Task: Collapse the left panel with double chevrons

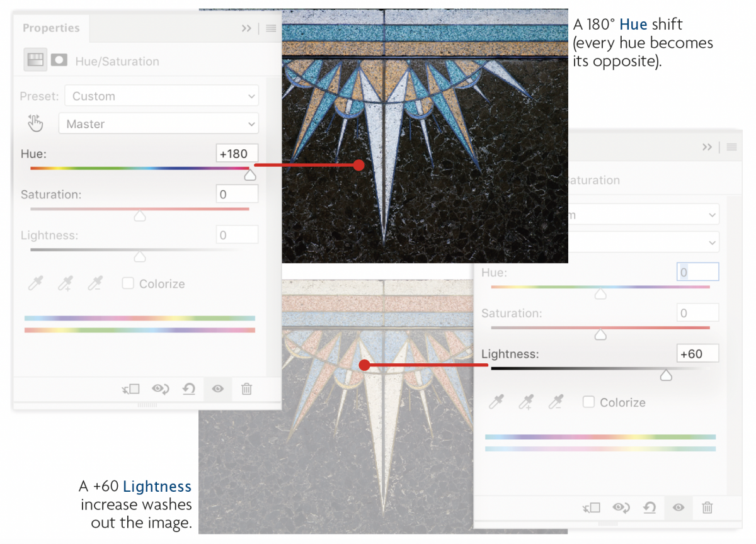Action: [x=246, y=28]
